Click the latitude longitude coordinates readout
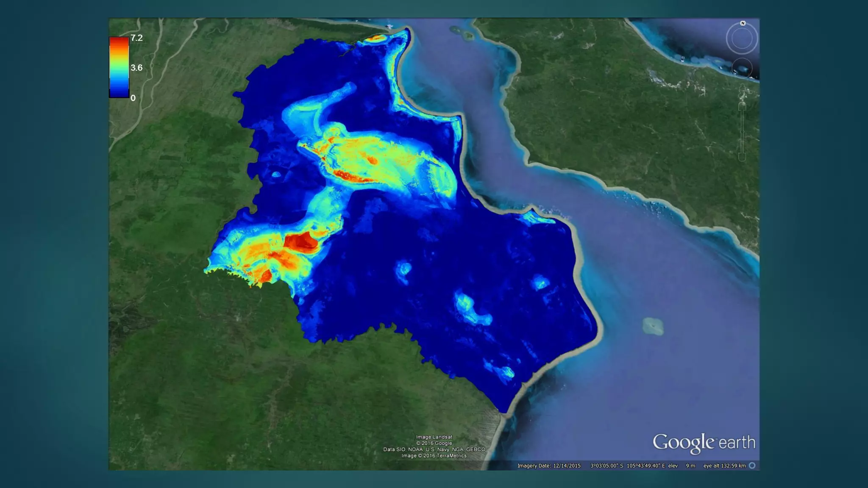This screenshot has height=488, width=868. point(628,466)
